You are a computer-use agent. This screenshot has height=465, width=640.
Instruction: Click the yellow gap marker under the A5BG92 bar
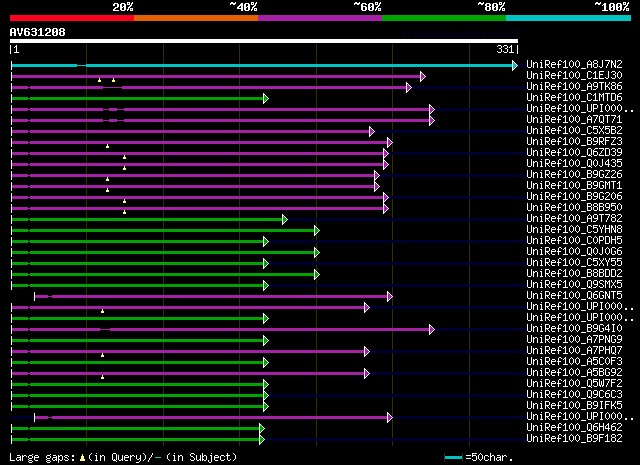coord(102,377)
